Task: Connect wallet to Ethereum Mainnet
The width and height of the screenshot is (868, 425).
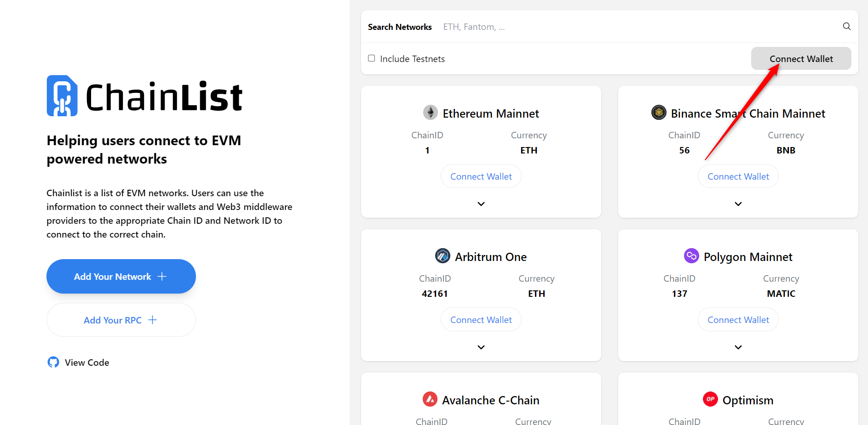Action: pyautogui.click(x=481, y=176)
